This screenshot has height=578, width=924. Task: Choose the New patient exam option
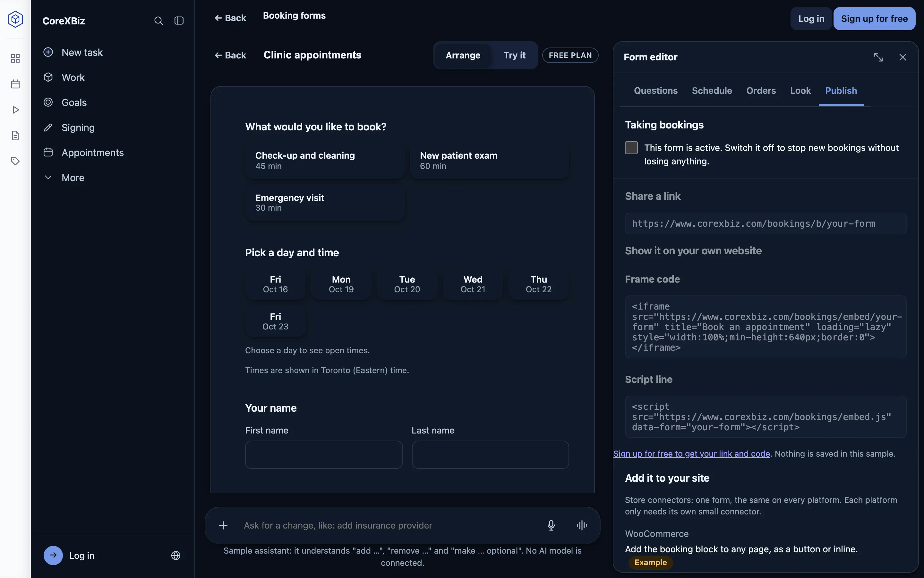[490, 161]
